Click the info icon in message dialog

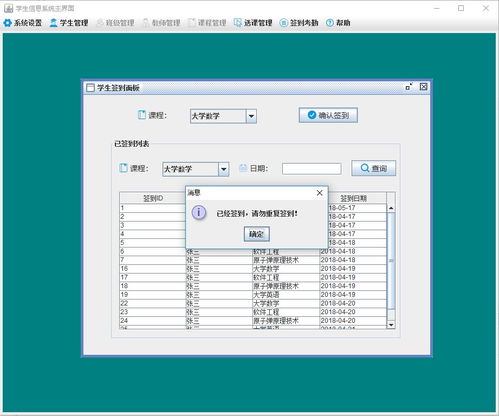[x=199, y=212]
